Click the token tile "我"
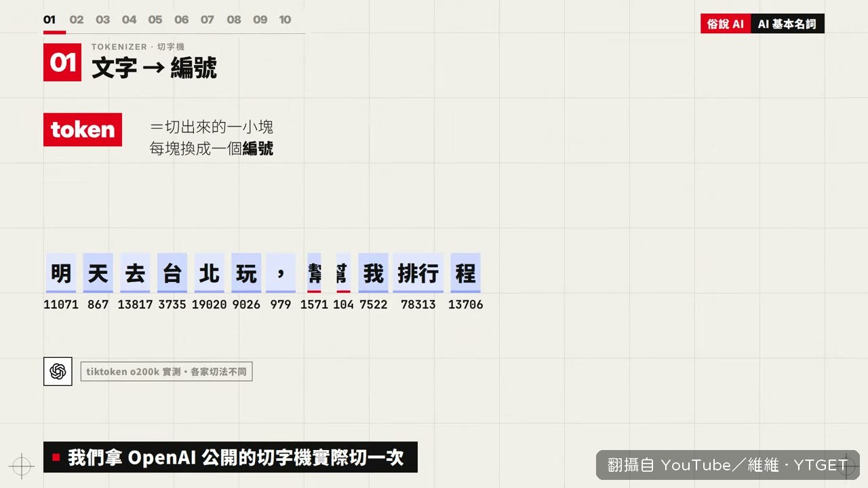 tap(374, 273)
